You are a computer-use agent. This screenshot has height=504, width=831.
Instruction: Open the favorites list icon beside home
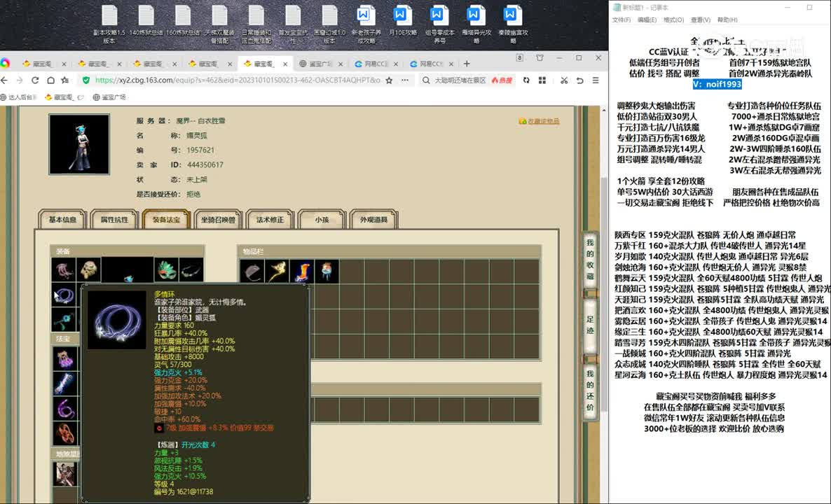[65, 80]
